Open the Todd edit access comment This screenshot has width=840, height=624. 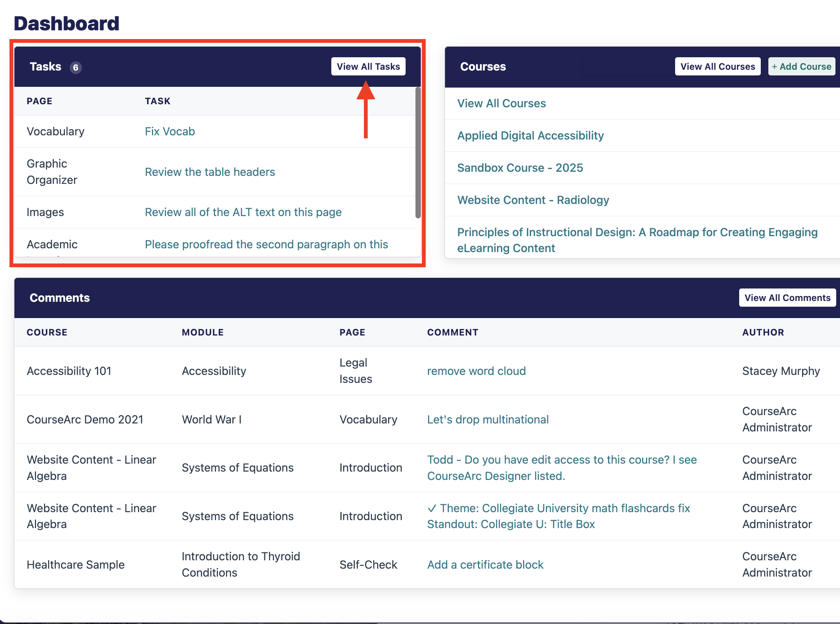562,467
